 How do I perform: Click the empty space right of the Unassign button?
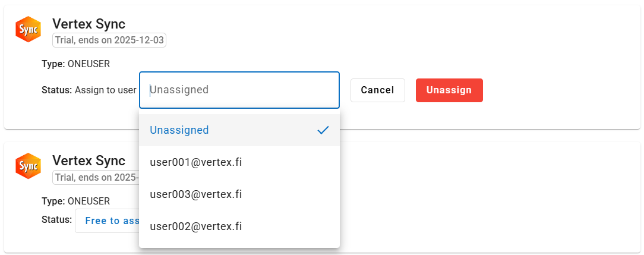tap(558, 90)
